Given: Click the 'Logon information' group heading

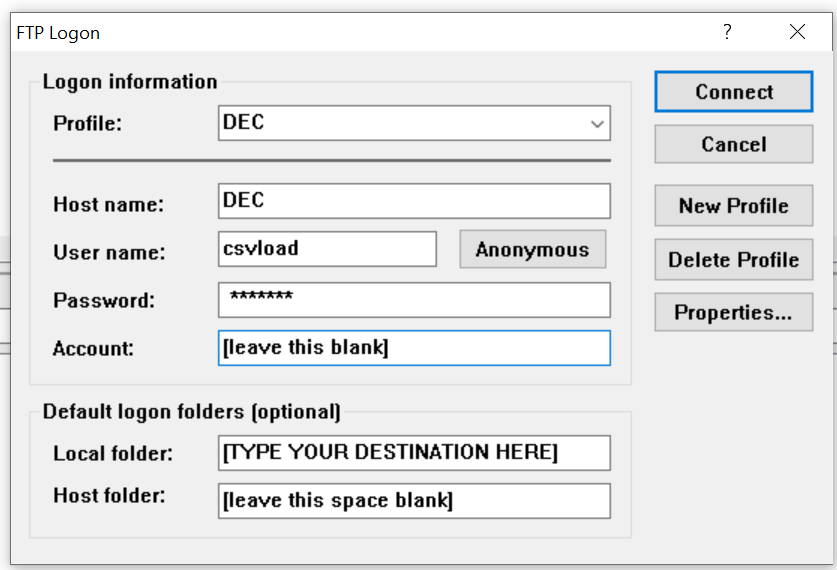Looking at the screenshot, I should click(129, 82).
